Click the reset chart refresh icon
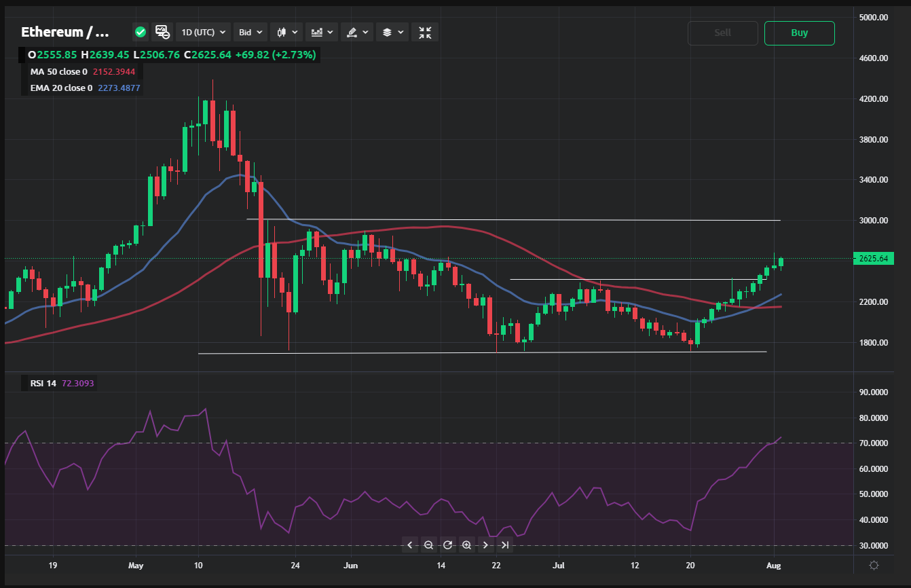Viewport: 911px width, 588px height. coord(447,545)
